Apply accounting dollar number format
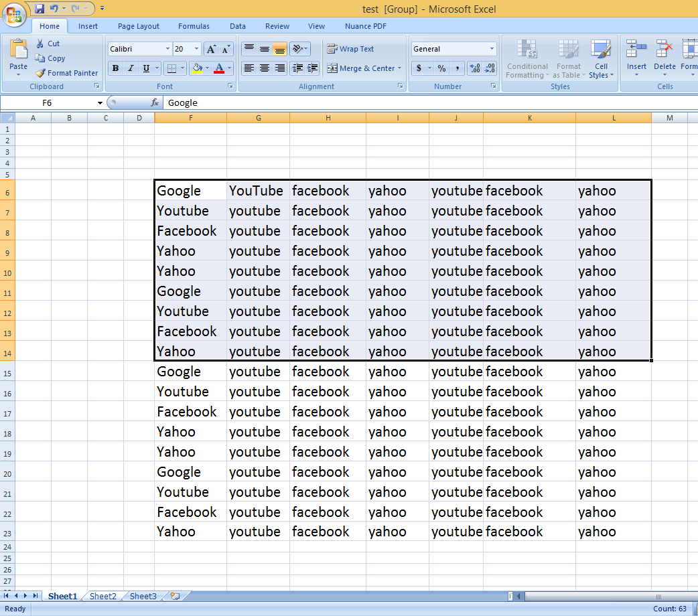 click(x=419, y=68)
